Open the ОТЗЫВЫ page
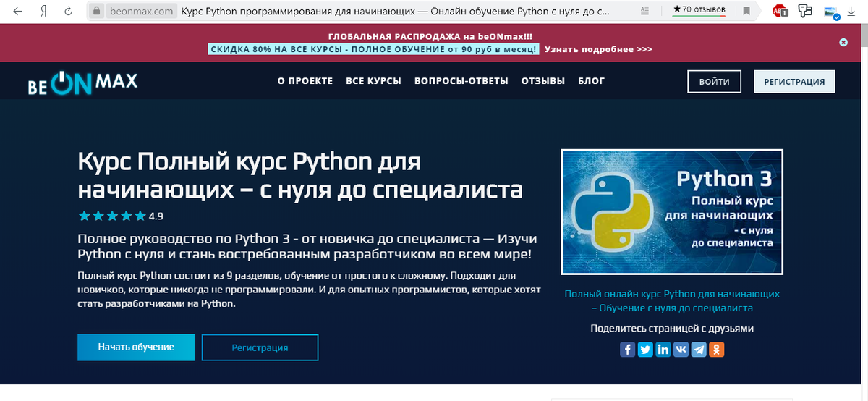The image size is (868, 401). click(543, 81)
